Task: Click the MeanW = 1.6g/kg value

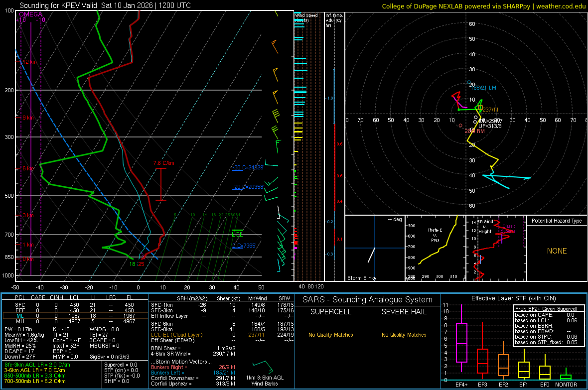Action: tap(24, 335)
